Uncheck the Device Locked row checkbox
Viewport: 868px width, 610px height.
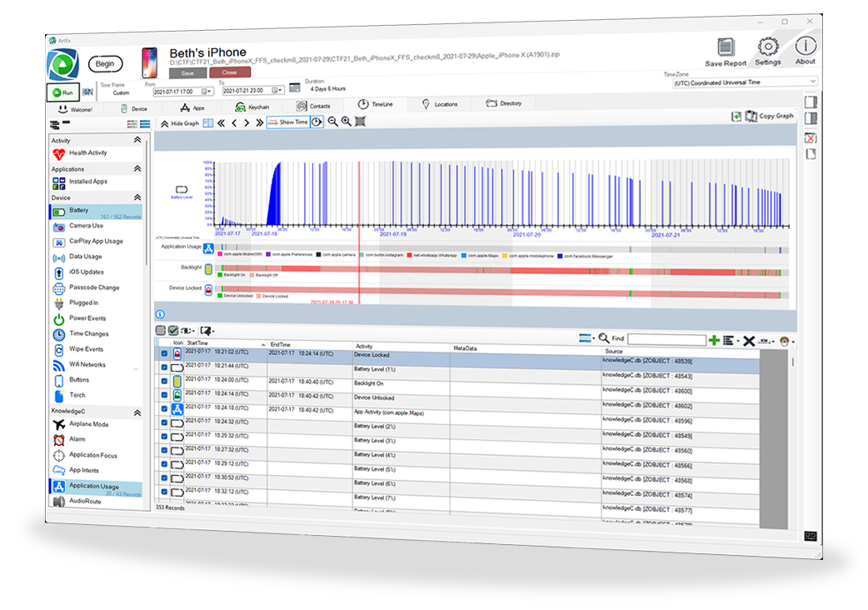(164, 353)
